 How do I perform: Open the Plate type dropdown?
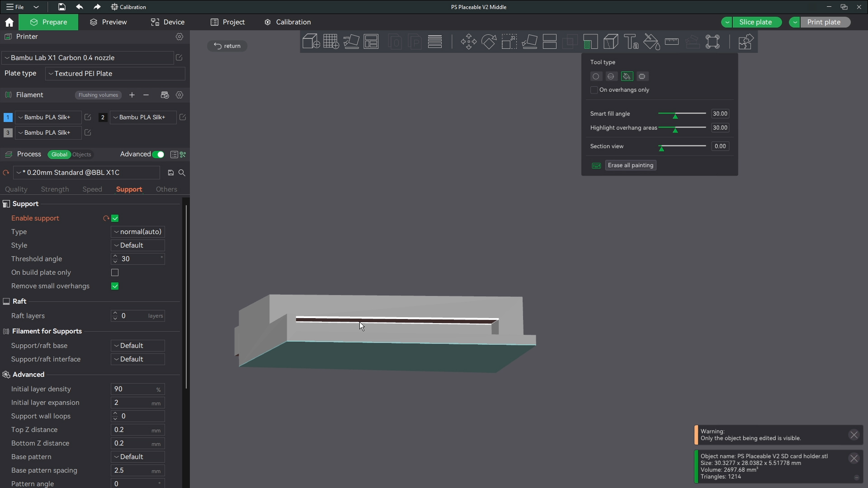click(x=115, y=74)
